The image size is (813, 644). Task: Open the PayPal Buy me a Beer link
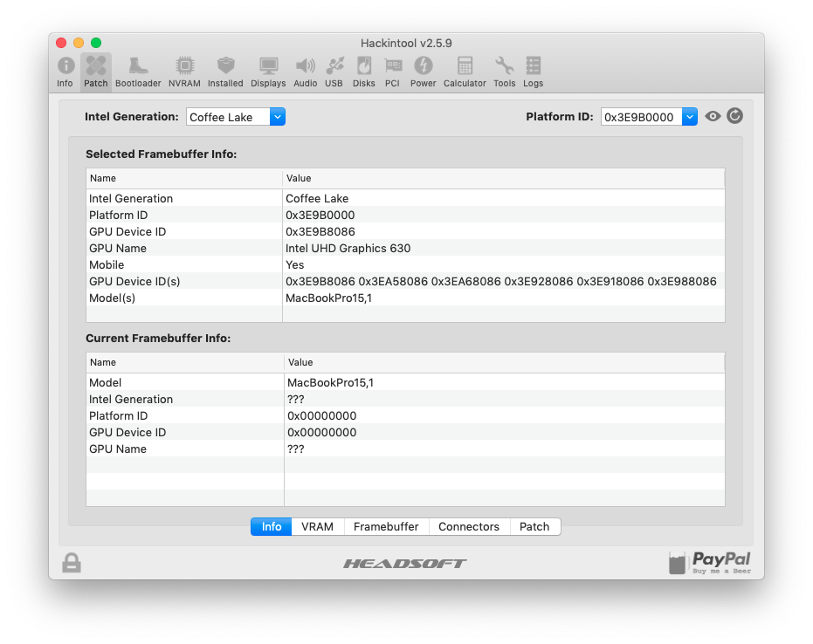[710, 563]
